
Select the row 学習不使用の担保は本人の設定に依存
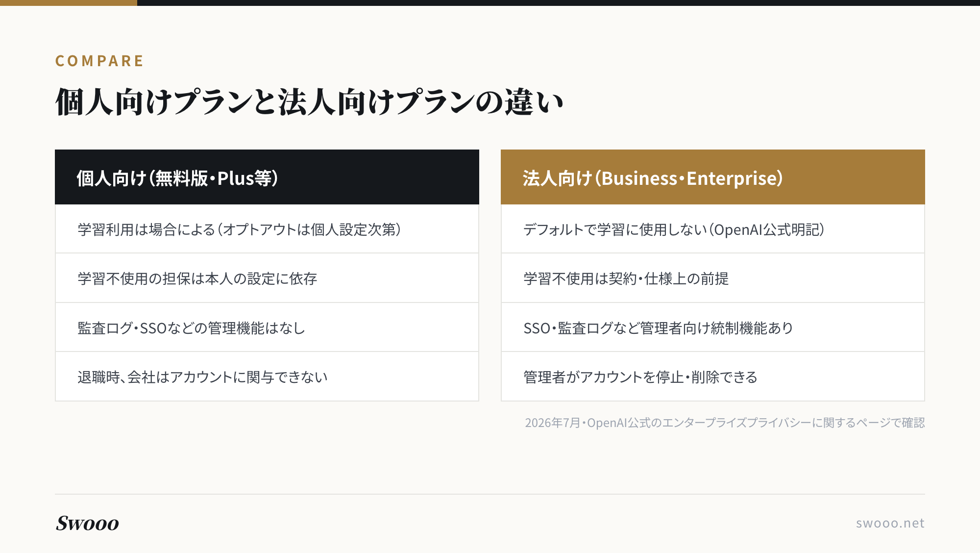pyautogui.click(x=267, y=278)
